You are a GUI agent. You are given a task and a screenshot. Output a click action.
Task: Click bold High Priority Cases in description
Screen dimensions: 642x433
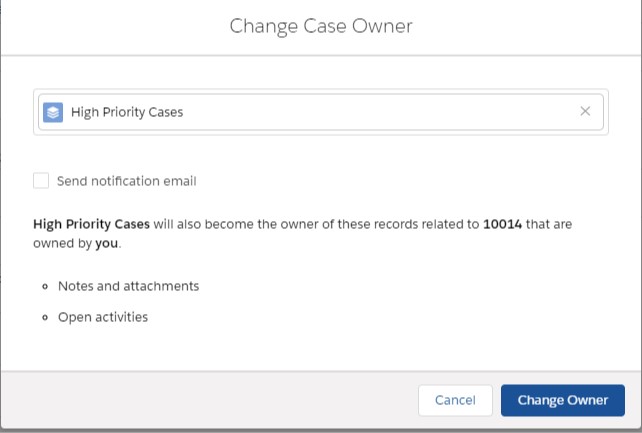pyautogui.click(x=91, y=224)
